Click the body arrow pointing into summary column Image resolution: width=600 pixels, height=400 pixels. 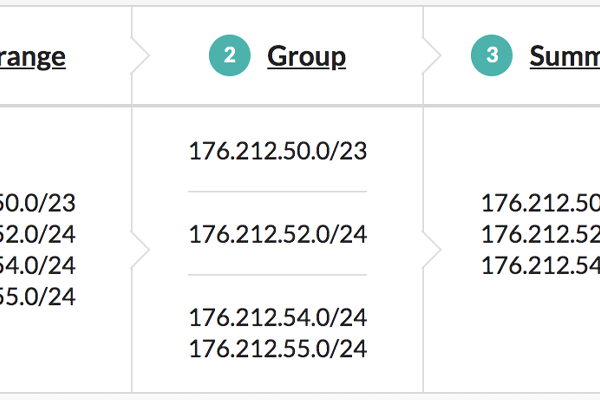coord(432,250)
